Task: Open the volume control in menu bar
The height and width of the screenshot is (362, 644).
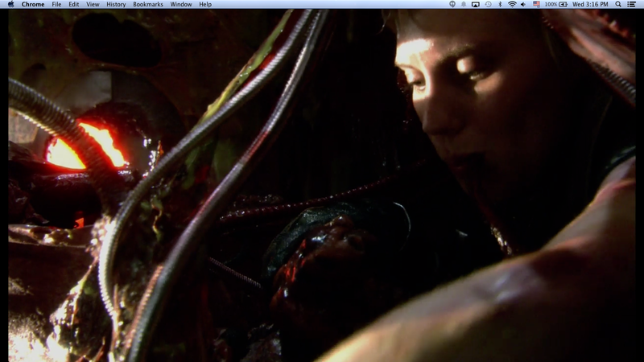Action: [523, 4]
